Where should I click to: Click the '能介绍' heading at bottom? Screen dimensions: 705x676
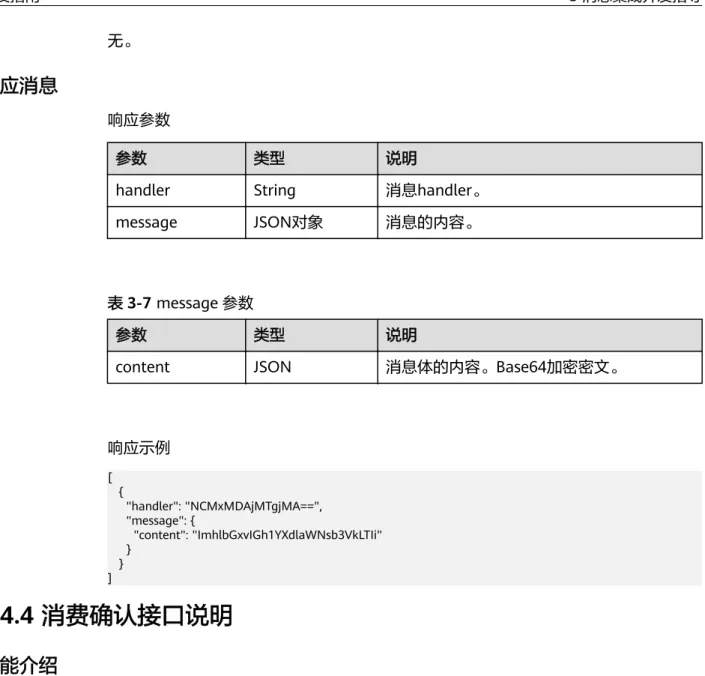pyautogui.click(x=29, y=665)
